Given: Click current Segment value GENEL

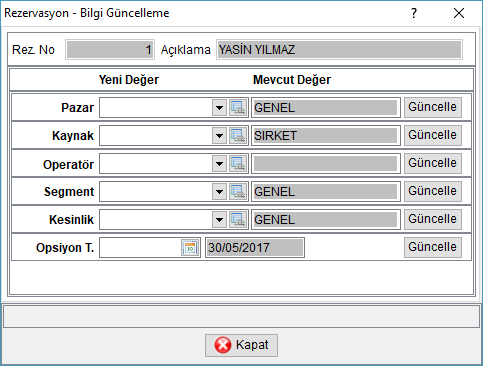Looking at the screenshot, I should [x=326, y=192].
